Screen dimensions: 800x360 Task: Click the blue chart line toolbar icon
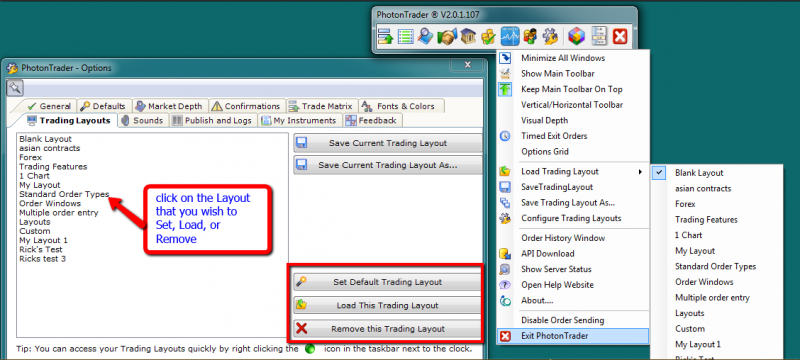point(510,37)
